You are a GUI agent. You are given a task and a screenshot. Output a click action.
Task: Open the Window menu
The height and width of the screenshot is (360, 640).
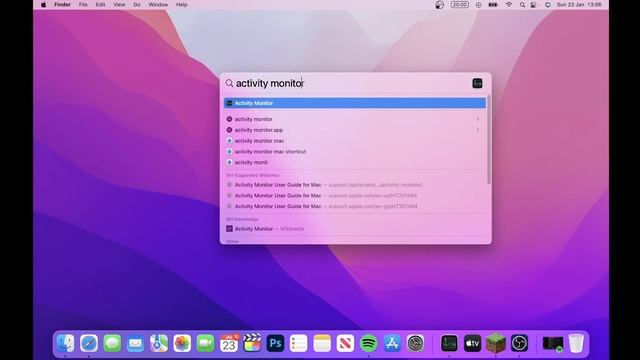coord(158,5)
